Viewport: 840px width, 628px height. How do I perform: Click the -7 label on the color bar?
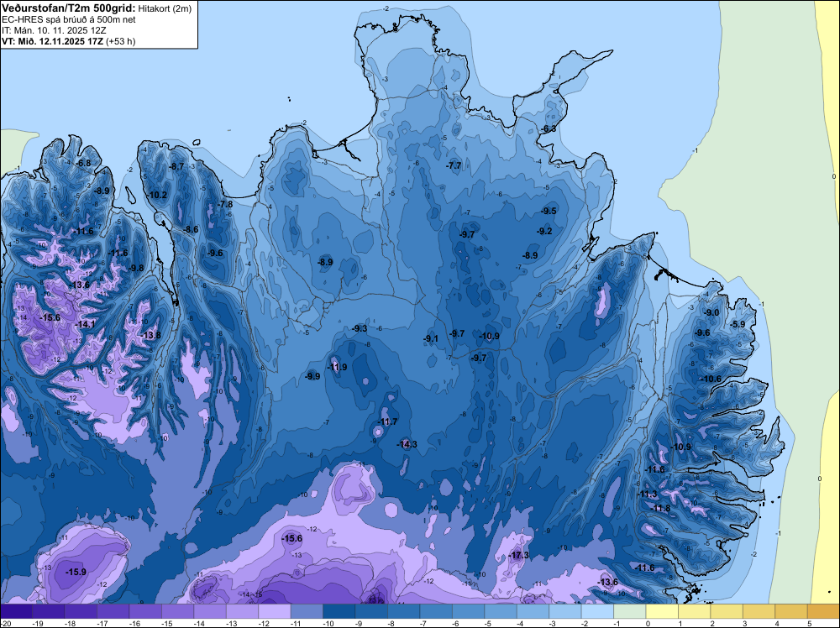click(424, 624)
